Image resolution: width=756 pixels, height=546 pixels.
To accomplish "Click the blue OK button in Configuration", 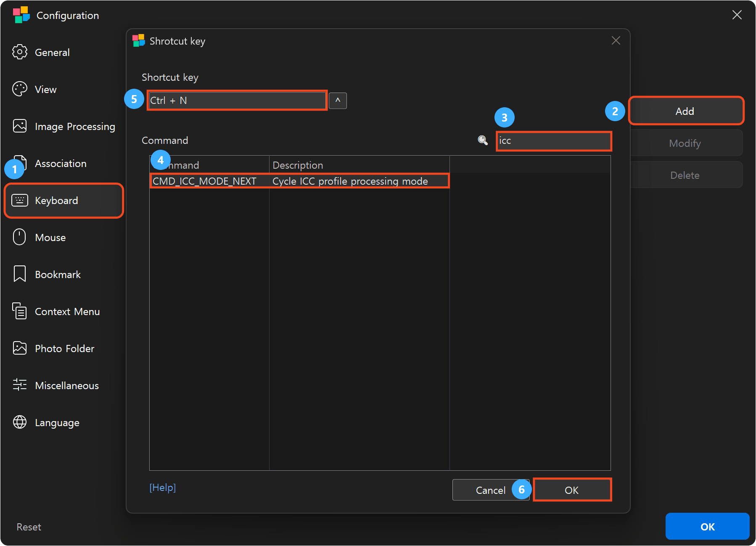I will [x=707, y=526].
